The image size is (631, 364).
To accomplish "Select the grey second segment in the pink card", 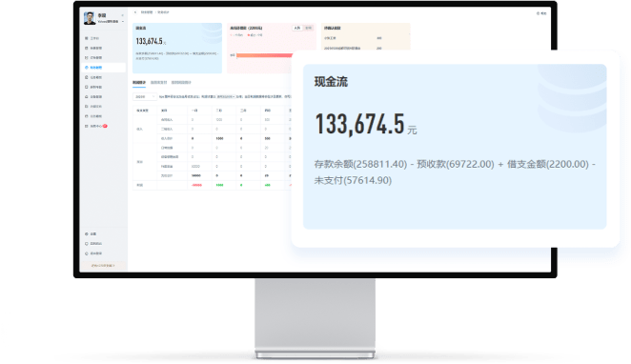I will click(x=308, y=29).
